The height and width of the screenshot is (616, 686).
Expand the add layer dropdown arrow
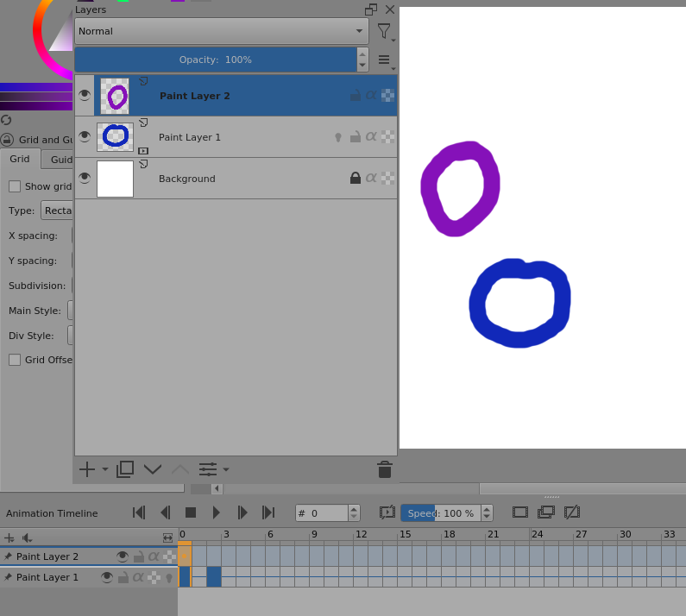(x=105, y=469)
